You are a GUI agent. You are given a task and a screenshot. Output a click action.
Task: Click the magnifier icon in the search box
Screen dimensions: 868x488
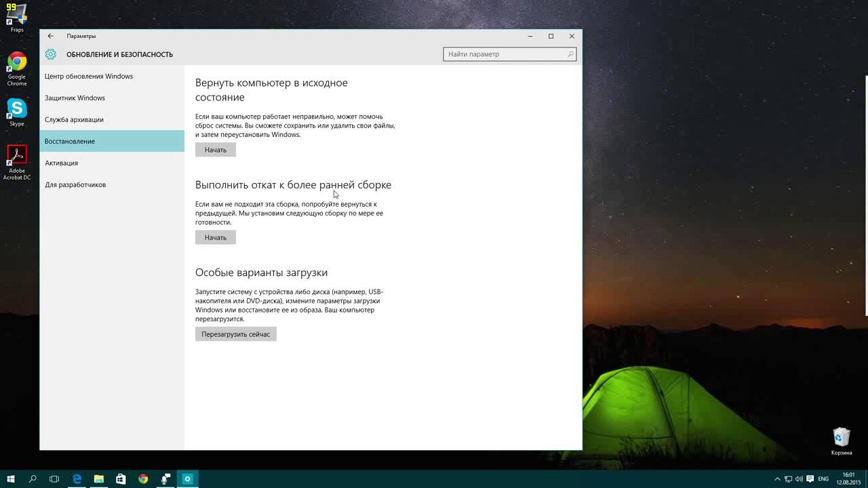(x=570, y=54)
